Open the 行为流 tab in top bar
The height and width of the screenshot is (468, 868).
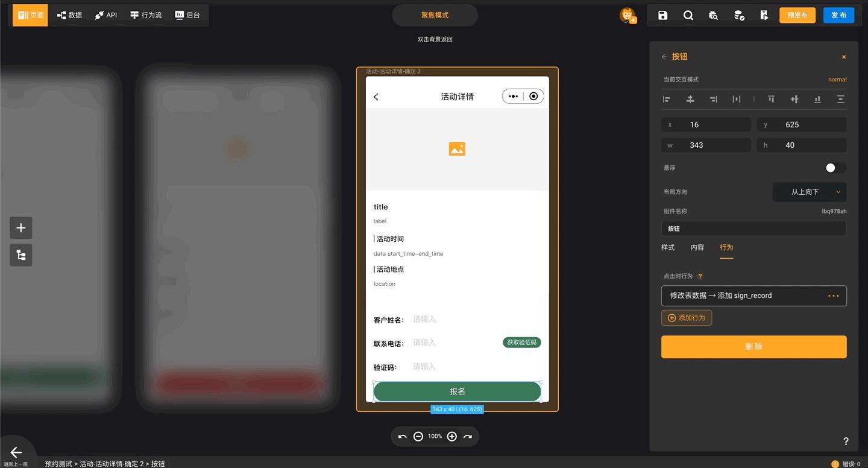(146, 15)
